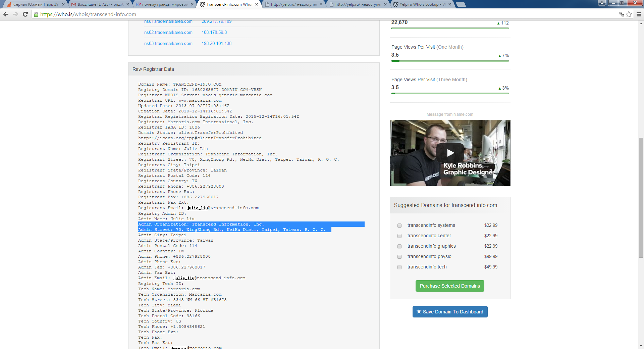Click the browser Forward arrow
644x349 pixels.
click(x=15, y=14)
